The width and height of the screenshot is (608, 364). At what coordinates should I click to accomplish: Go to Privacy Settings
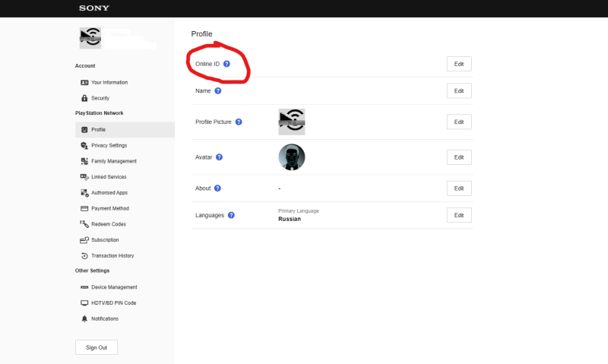109,145
